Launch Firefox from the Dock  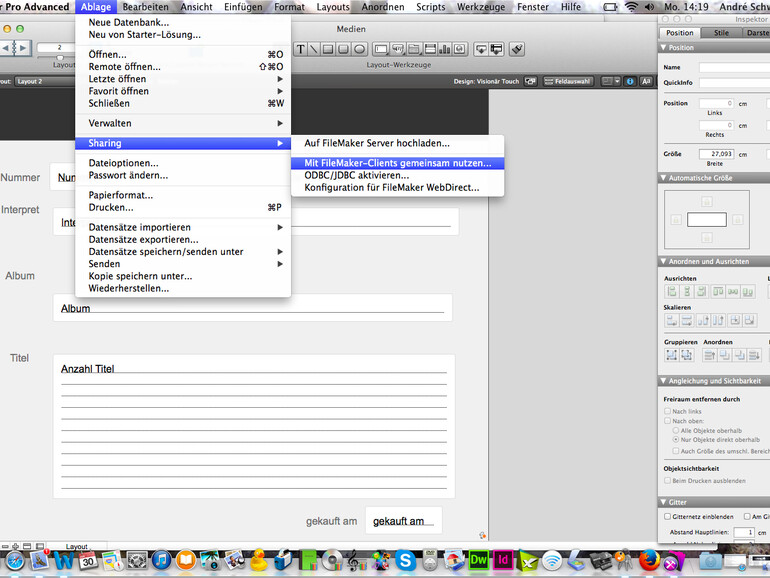[649, 560]
